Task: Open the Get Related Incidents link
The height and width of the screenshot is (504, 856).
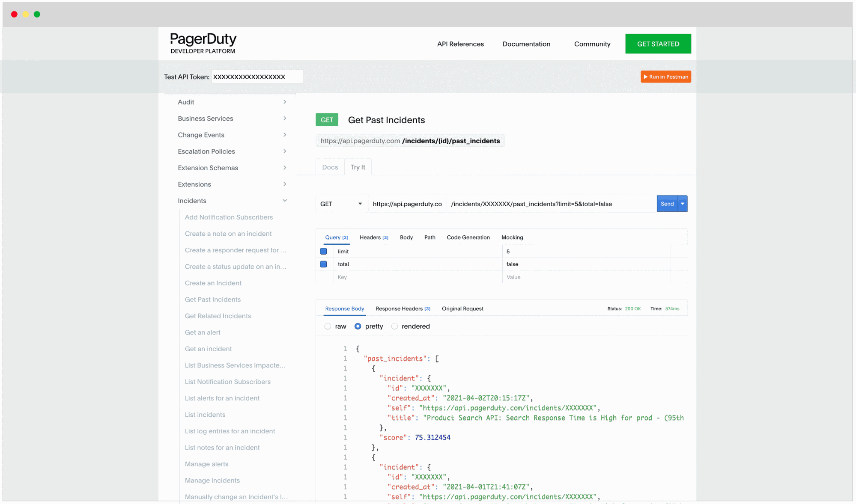Action: (x=218, y=316)
